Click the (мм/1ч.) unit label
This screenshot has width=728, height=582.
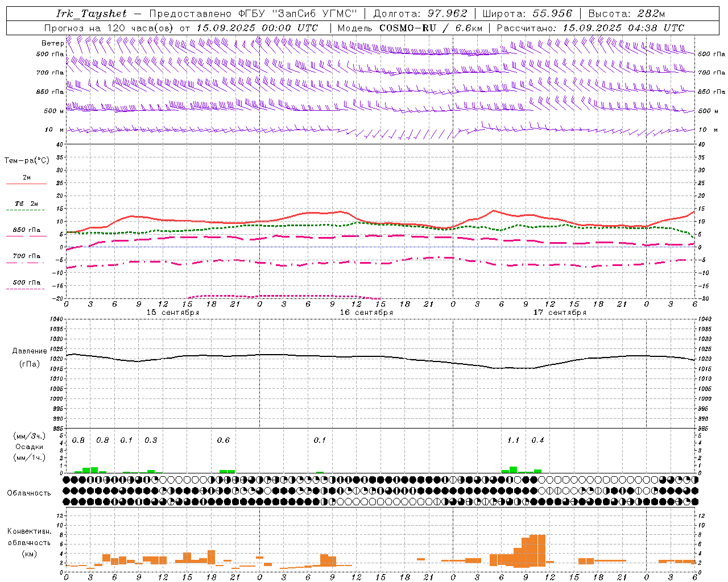click(29, 458)
